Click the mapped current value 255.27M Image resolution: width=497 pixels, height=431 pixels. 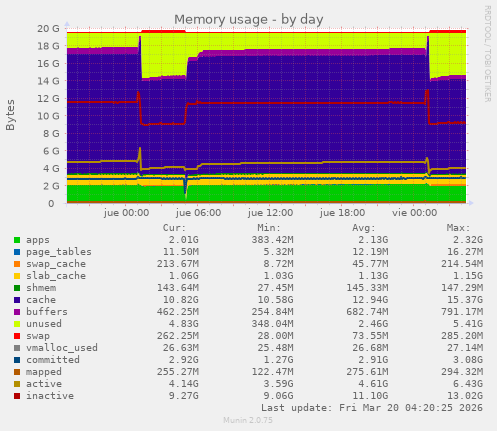click(x=178, y=372)
